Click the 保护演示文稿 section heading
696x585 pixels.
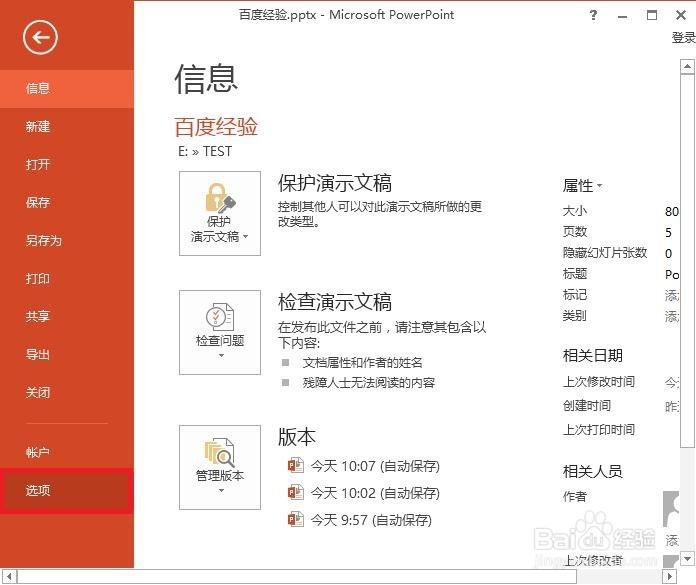[335, 183]
